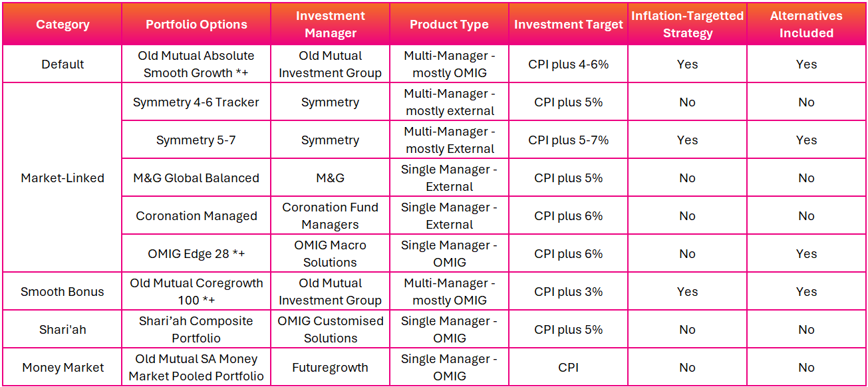Click the Futuregrowth investment manager cell
Image resolution: width=868 pixels, height=387 pixels.
330,368
